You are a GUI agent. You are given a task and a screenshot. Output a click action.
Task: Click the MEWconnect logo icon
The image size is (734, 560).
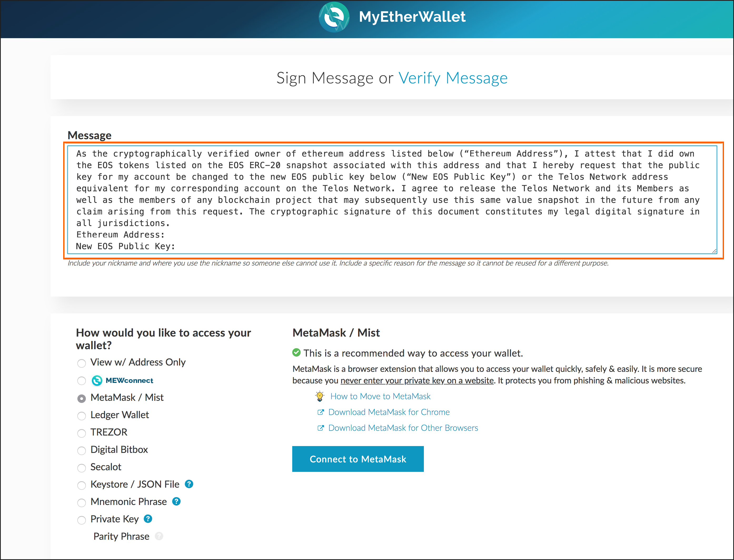click(97, 380)
